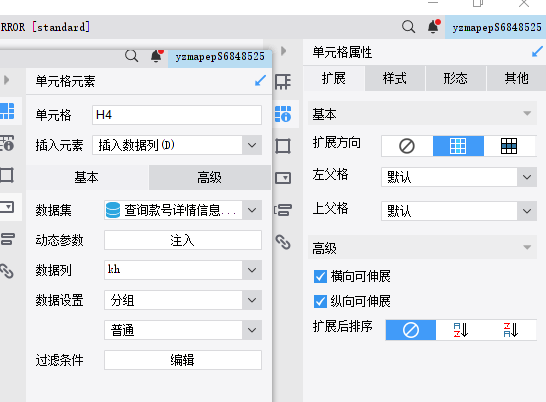Click notification bell in floating cell element window
This screenshot has height=402, width=546.
157,56
